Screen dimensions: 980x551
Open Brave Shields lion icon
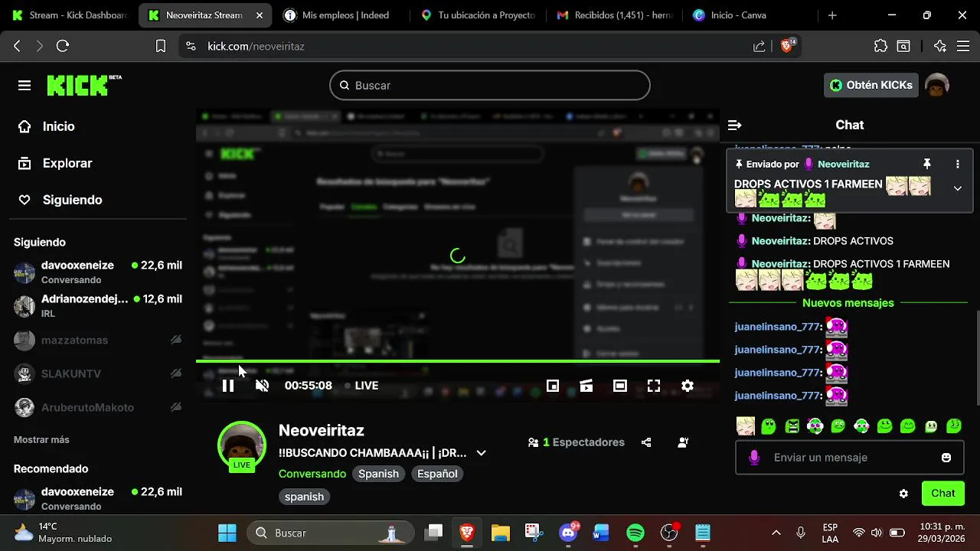tap(787, 46)
